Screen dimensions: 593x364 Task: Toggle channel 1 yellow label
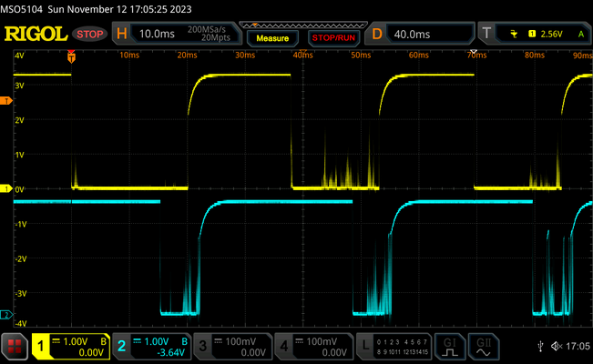(x=41, y=346)
